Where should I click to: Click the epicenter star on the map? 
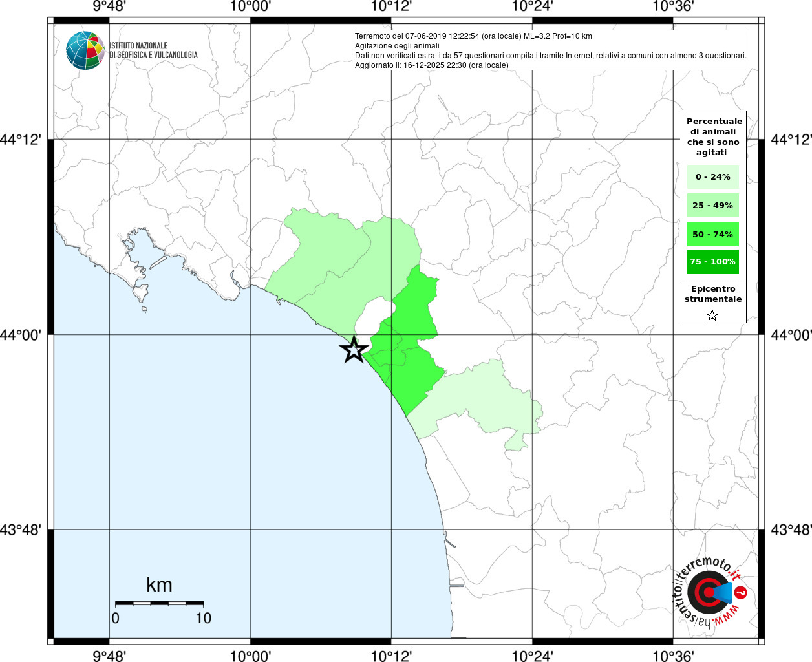point(354,349)
